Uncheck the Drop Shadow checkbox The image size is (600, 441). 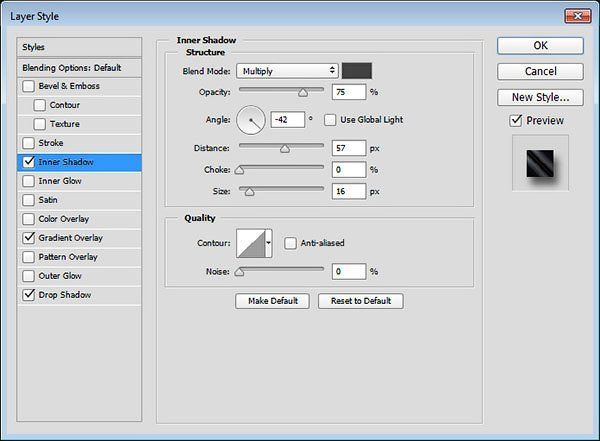tap(28, 295)
